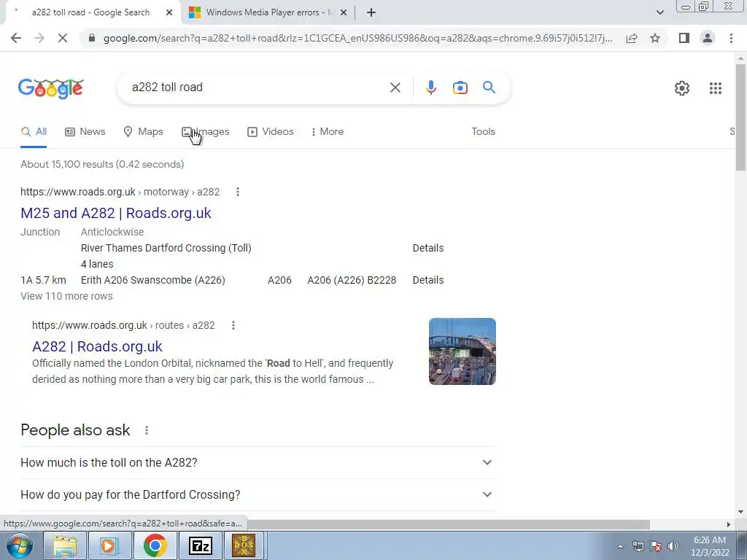Open Google quick settings gear
747x560 pixels.
682,88
